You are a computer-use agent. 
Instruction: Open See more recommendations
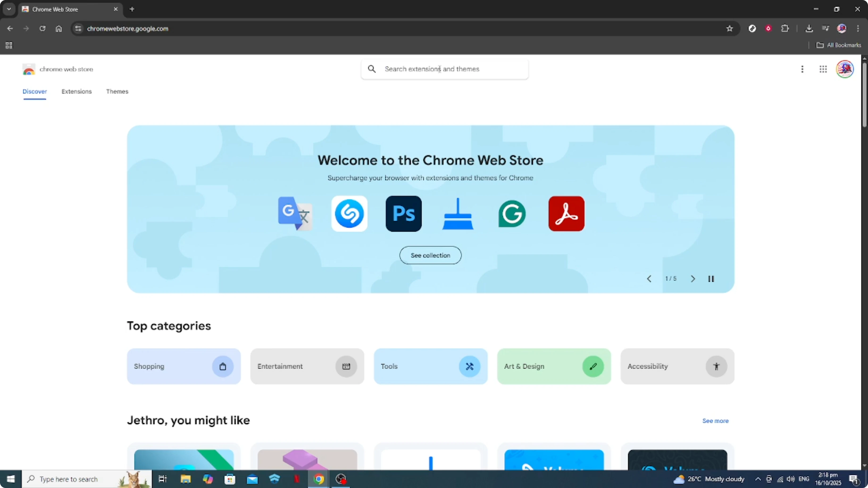715,421
